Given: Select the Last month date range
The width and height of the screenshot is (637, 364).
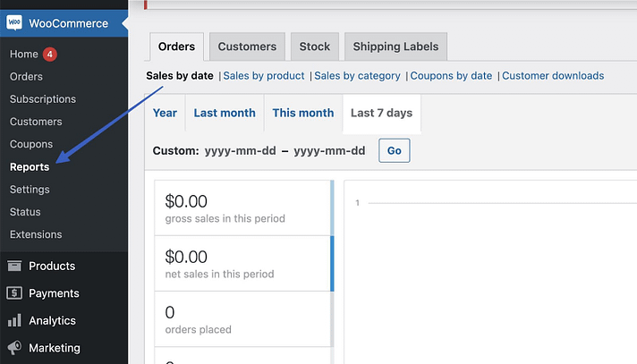Looking at the screenshot, I should tap(225, 113).
